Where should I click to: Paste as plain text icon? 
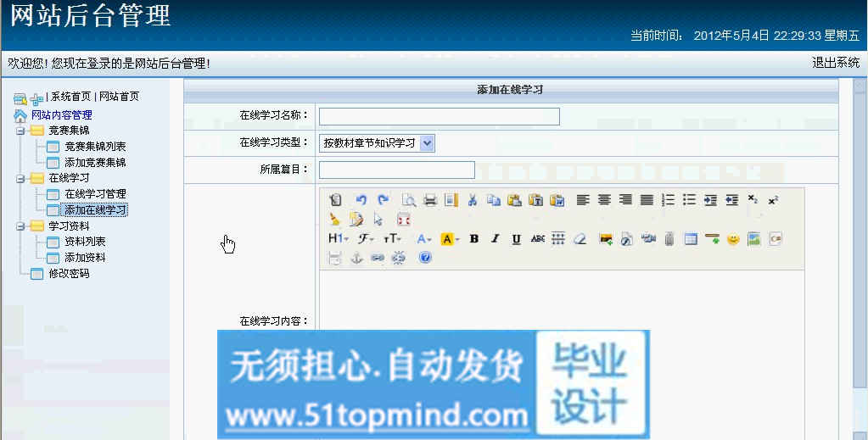pyautogui.click(x=536, y=200)
